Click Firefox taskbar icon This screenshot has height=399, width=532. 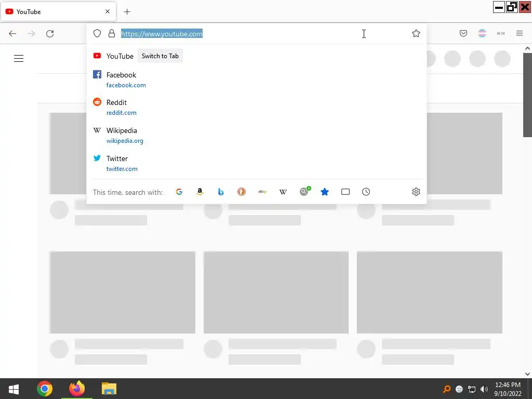tap(77, 389)
